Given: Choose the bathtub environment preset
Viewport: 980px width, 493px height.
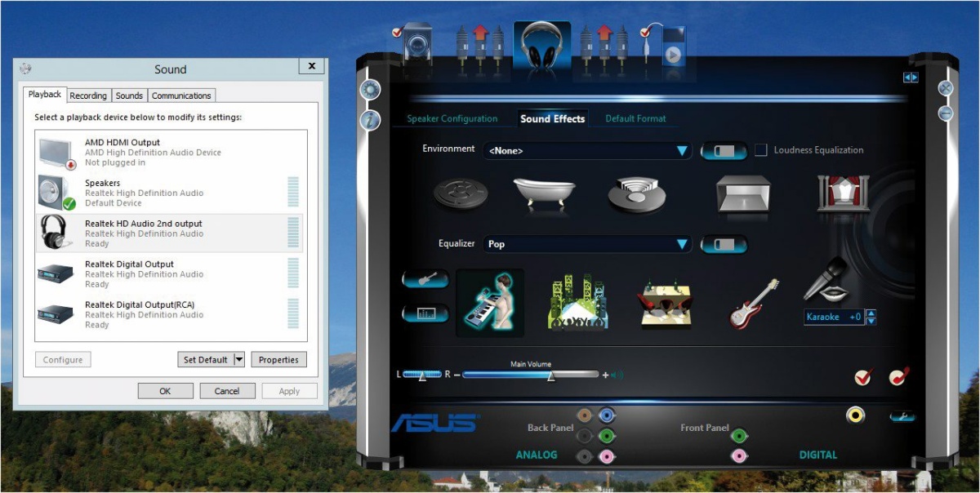Looking at the screenshot, I should click(x=543, y=193).
